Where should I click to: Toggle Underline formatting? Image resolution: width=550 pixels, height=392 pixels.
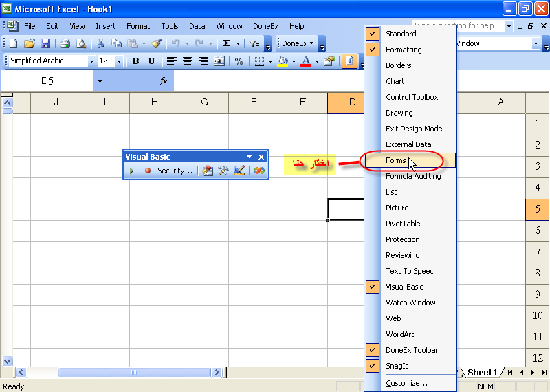[x=151, y=61]
